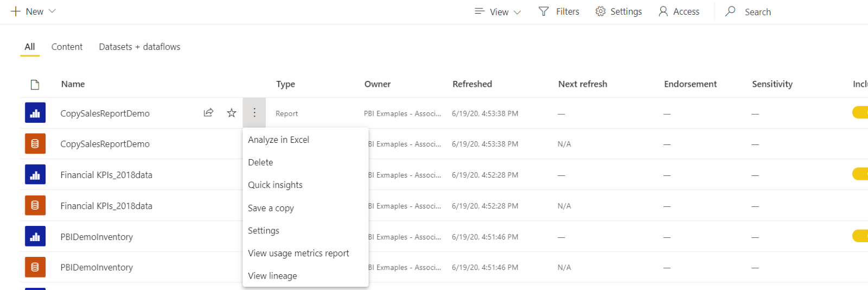Open the Financial KPIs_2018data report link
The height and width of the screenshot is (290, 868).
click(x=106, y=175)
